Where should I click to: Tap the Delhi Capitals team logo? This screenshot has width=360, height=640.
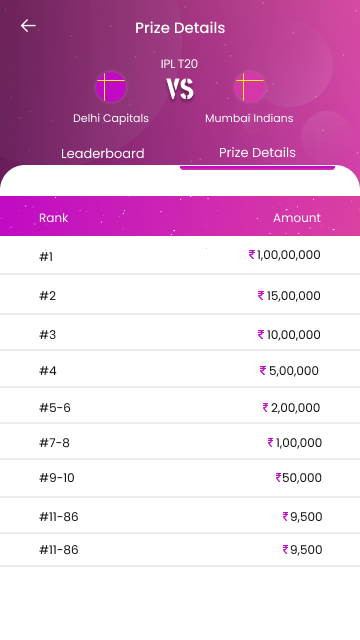111,87
